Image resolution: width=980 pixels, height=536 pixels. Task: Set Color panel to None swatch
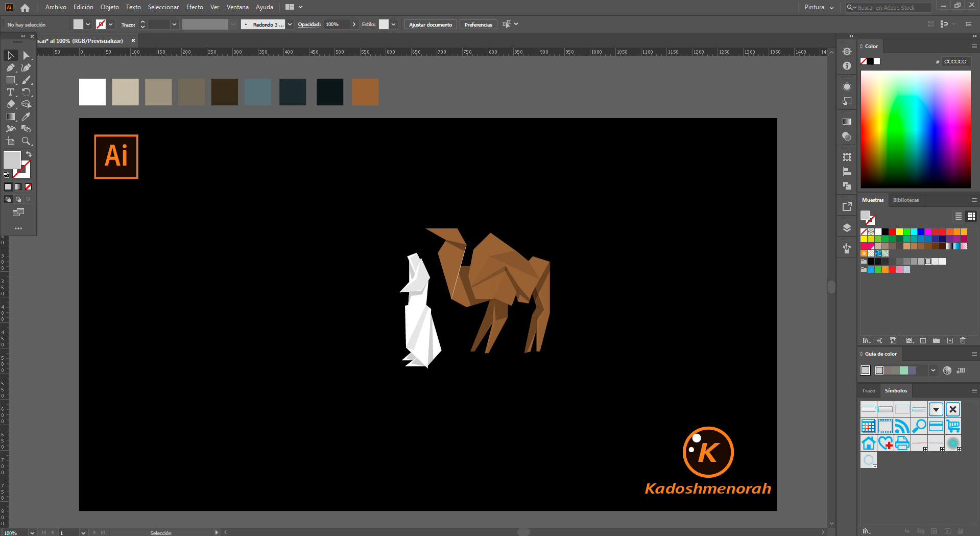coord(864,61)
